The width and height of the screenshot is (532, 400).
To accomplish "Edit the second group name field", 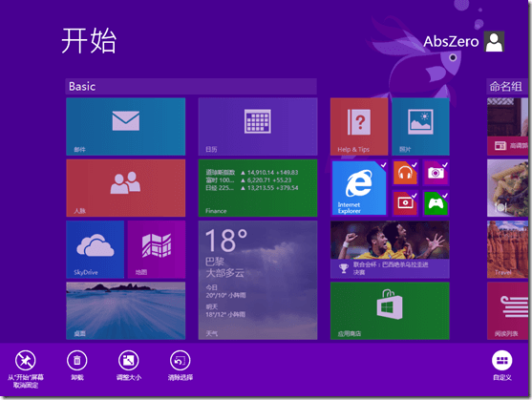I will tap(507, 87).
